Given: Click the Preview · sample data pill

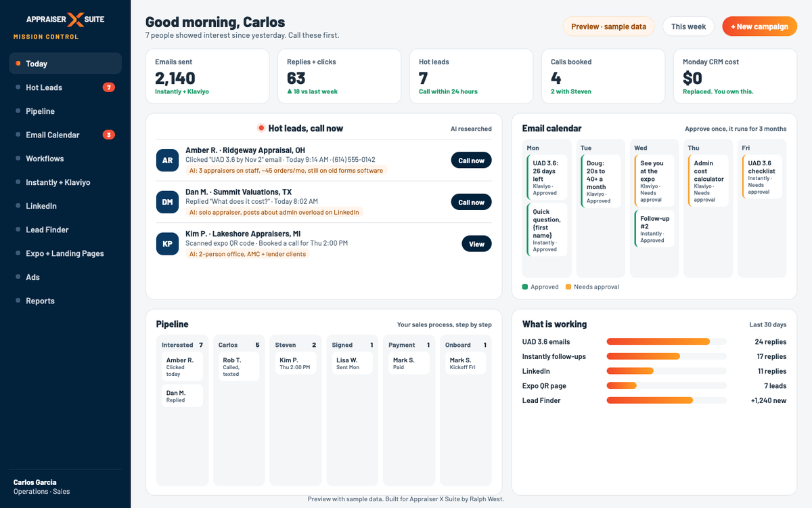Looking at the screenshot, I should [x=608, y=26].
